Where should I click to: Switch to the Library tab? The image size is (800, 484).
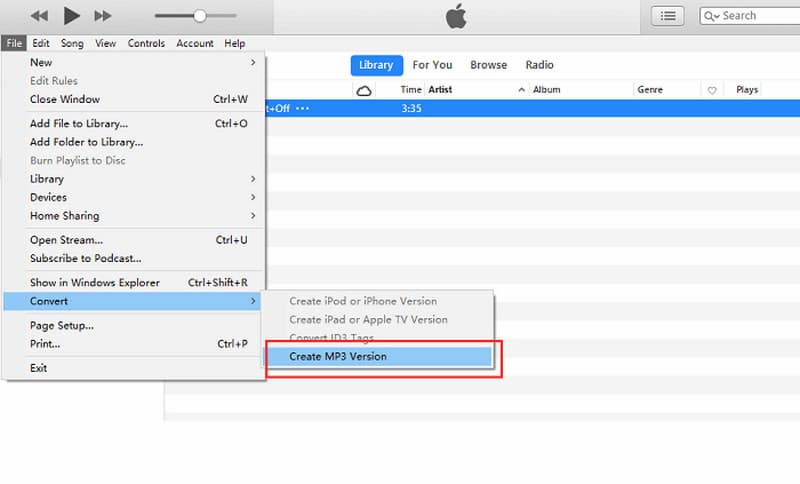pyautogui.click(x=377, y=65)
